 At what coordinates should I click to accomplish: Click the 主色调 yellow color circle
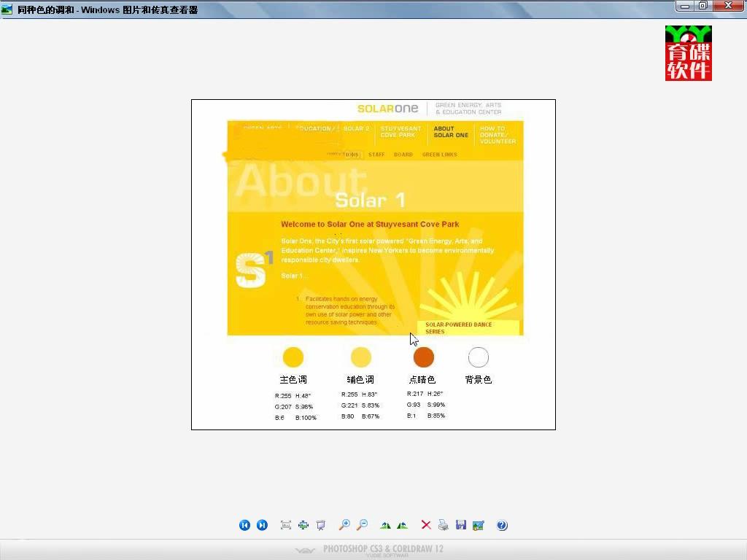[293, 357]
